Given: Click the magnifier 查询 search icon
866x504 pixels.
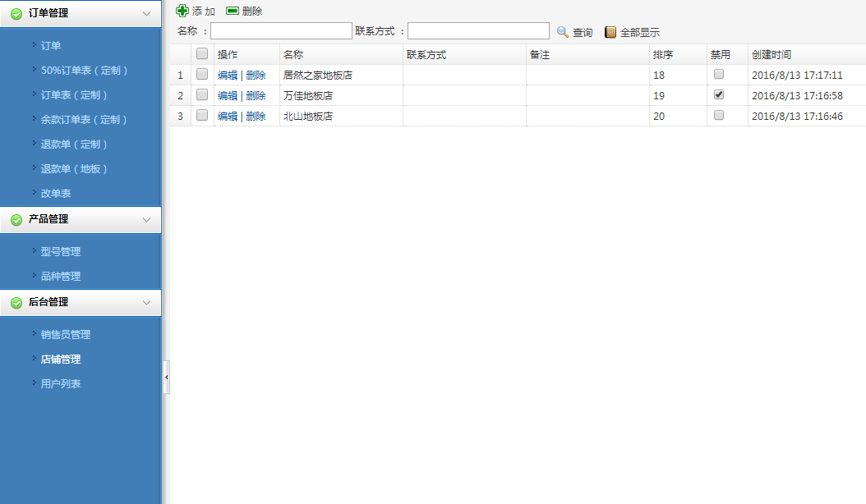Looking at the screenshot, I should click(563, 32).
